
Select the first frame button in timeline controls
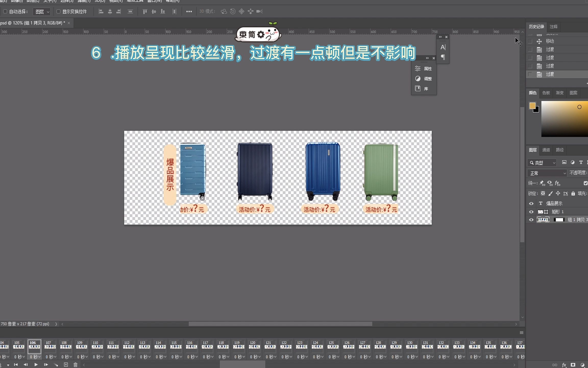point(16,365)
